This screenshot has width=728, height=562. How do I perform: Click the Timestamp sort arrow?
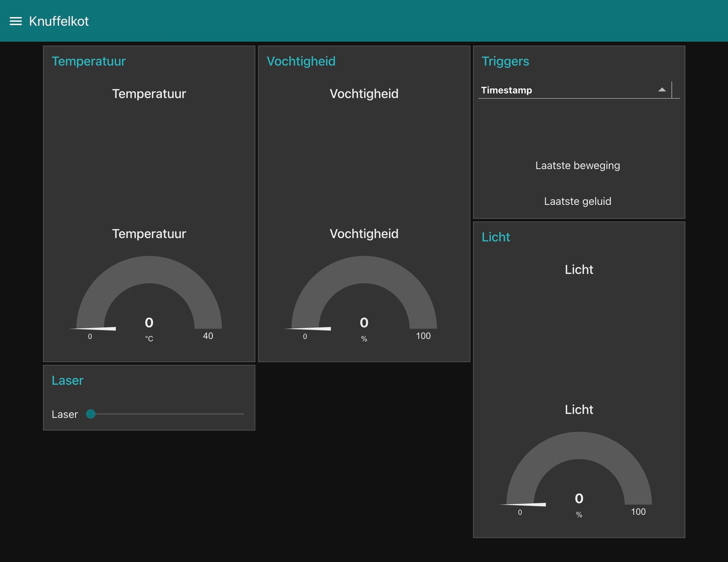tap(662, 90)
